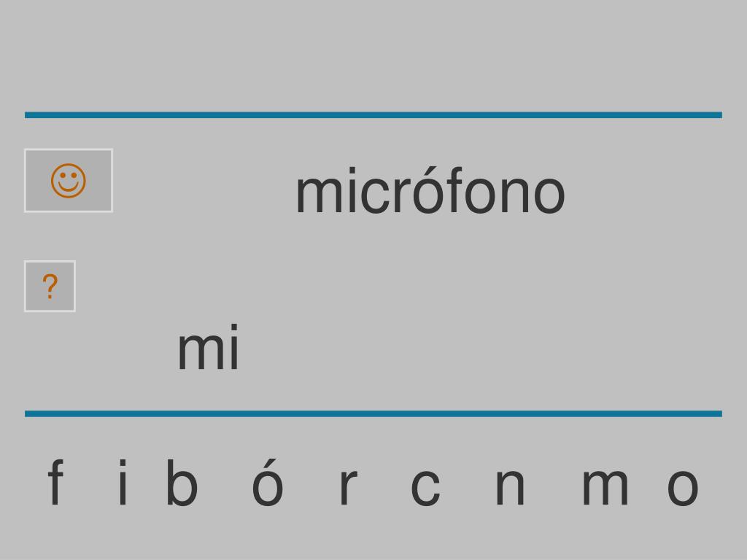This screenshot has height=560, width=747.
Task: Pick the letter b tile
Action: (x=182, y=482)
